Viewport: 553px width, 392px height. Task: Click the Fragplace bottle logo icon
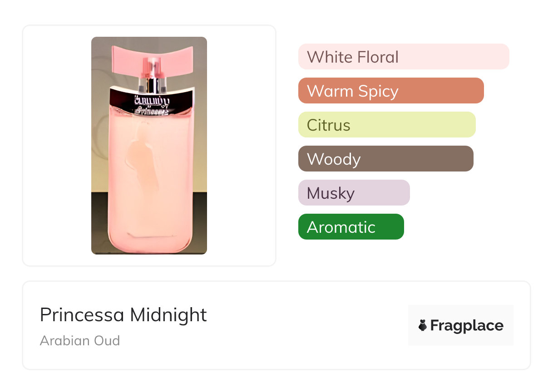tap(423, 325)
